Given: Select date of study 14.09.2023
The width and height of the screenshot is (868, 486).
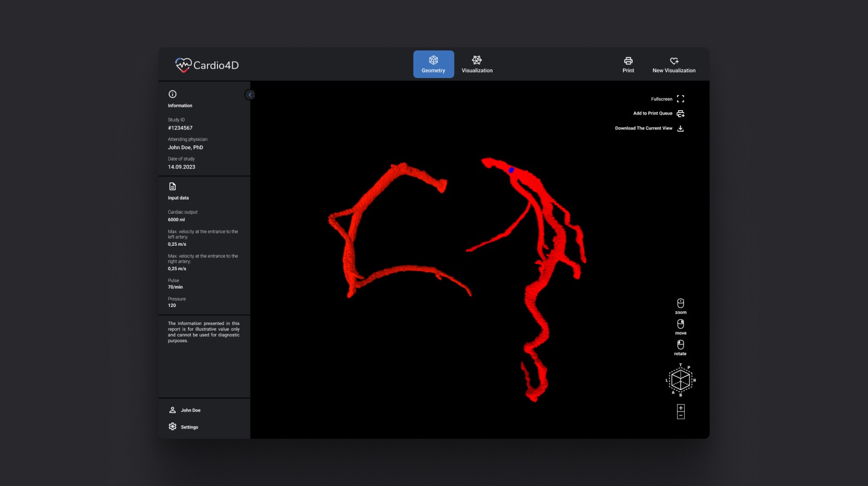Looking at the screenshot, I should pyautogui.click(x=182, y=167).
